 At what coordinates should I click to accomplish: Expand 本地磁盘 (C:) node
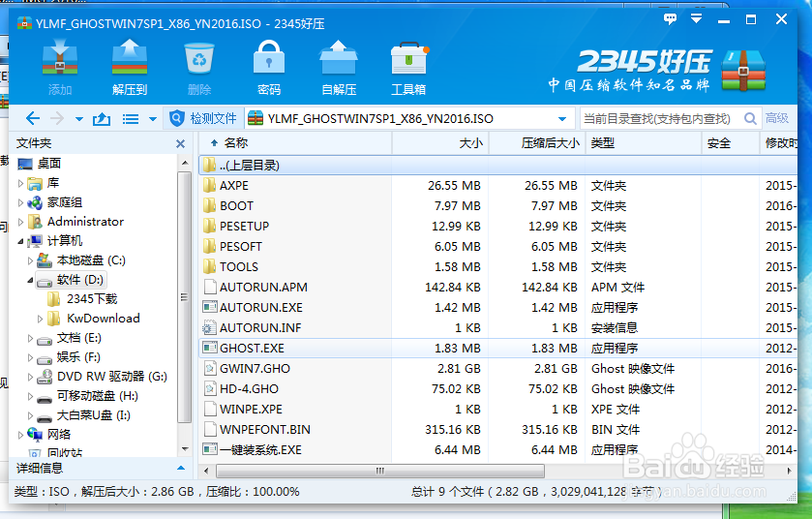click(30, 260)
